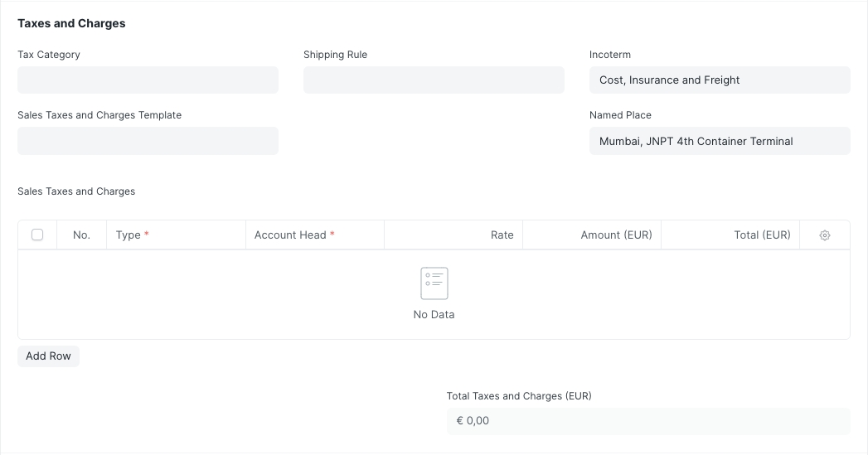Open the Incoterm field showing Cost, Insurance and Freight
The height and width of the screenshot is (455, 868).
click(x=719, y=80)
